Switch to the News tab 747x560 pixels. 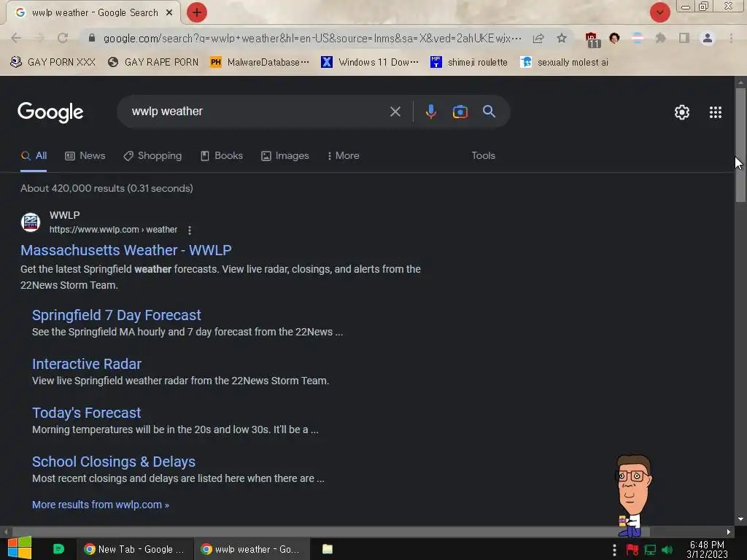pos(85,156)
